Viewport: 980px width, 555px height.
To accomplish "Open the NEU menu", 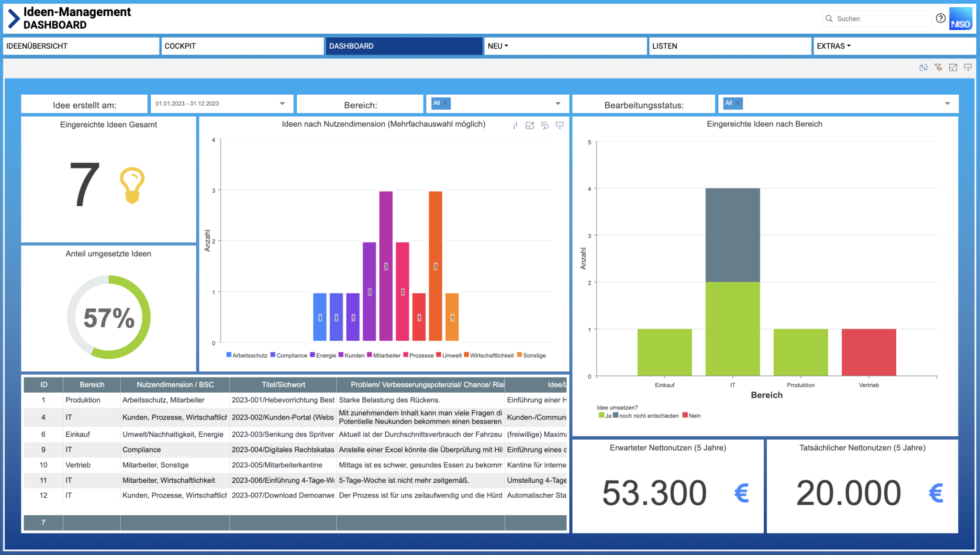I will pos(498,46).
